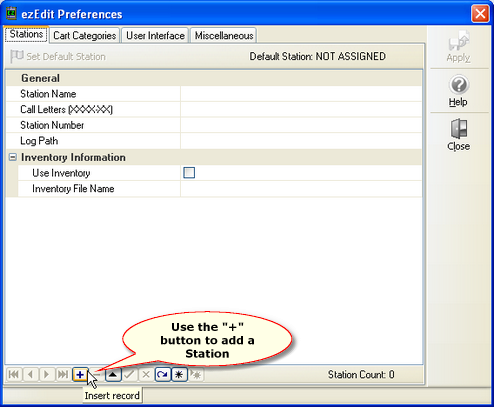Click the Inventory File Name value field

pos(301,189)
